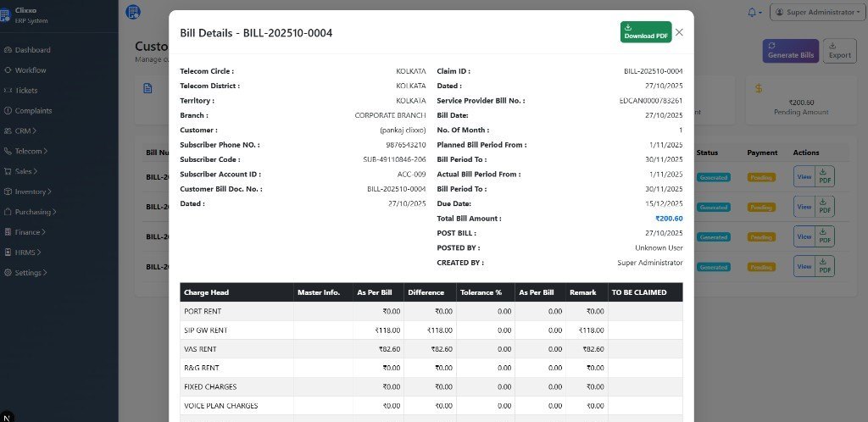
Task: Open Tickets in the sidebar
Action: (x=26, y=90)
